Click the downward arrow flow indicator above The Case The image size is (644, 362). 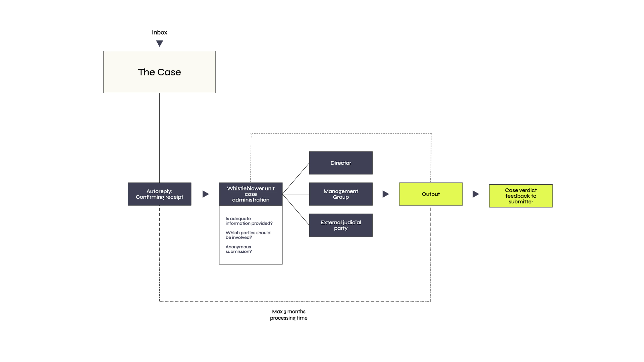pyautogui.click(x=159, y=43)
